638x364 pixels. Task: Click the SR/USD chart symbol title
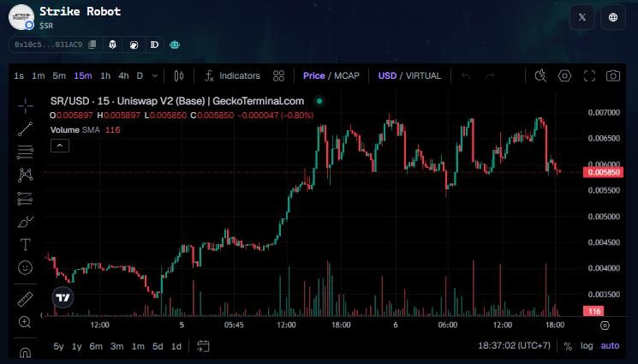pos(177,101)
